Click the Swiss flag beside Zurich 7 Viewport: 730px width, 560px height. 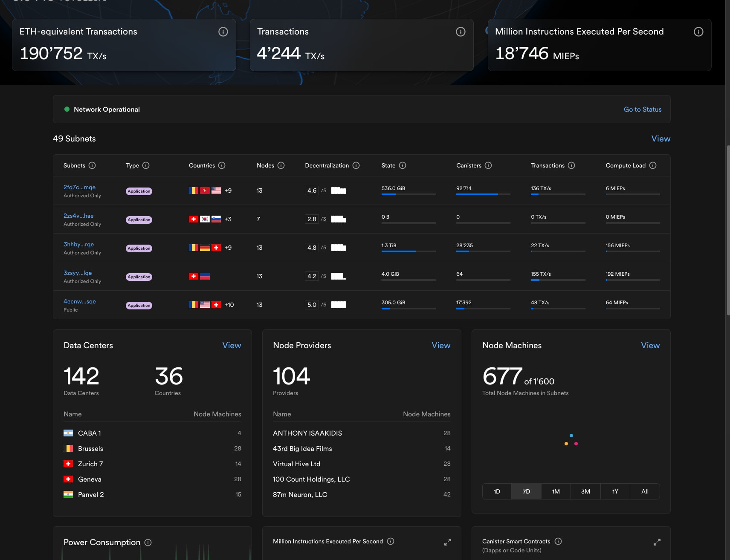(x=68, y=464)
